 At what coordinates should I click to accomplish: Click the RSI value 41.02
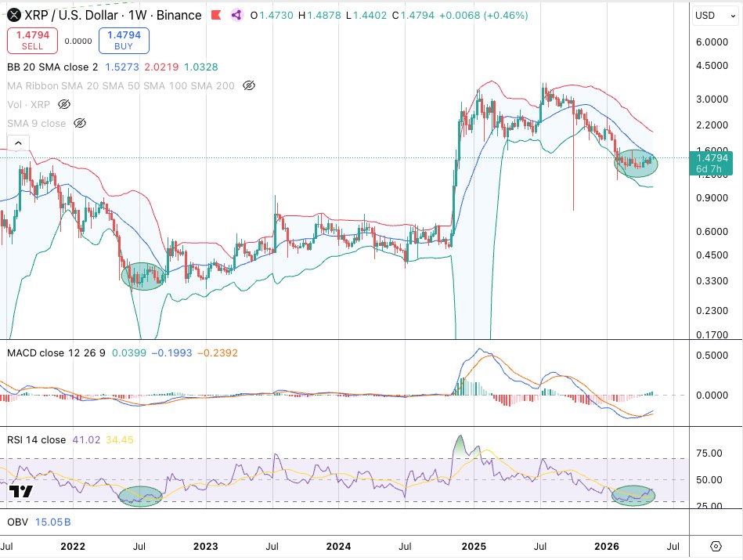[86, 439]
